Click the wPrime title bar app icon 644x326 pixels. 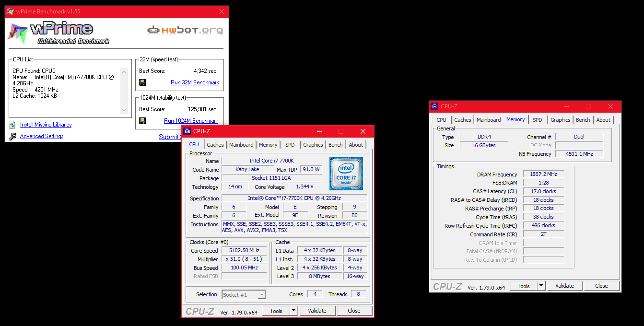pyautogui.click(x=10, y=12)
